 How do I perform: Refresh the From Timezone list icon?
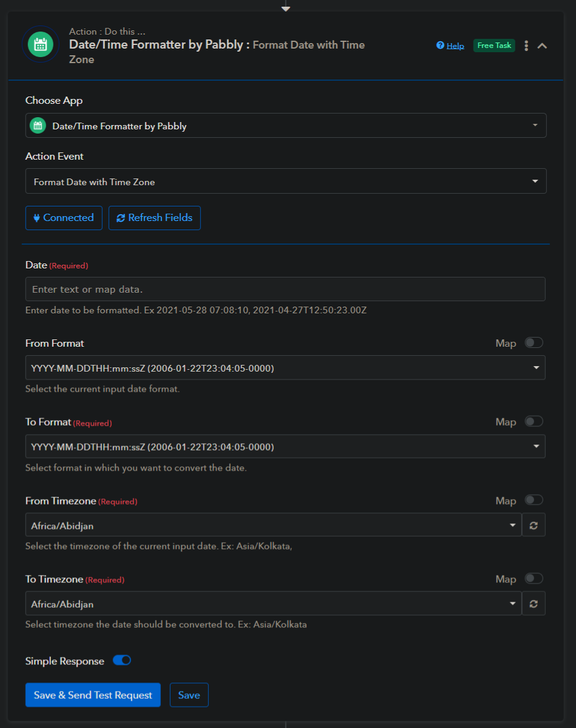[534, 525]
